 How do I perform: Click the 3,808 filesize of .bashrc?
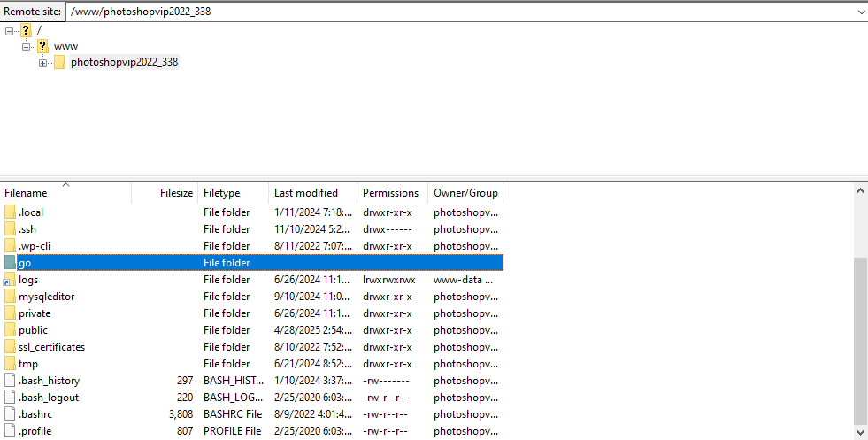[x=181, y=414]
